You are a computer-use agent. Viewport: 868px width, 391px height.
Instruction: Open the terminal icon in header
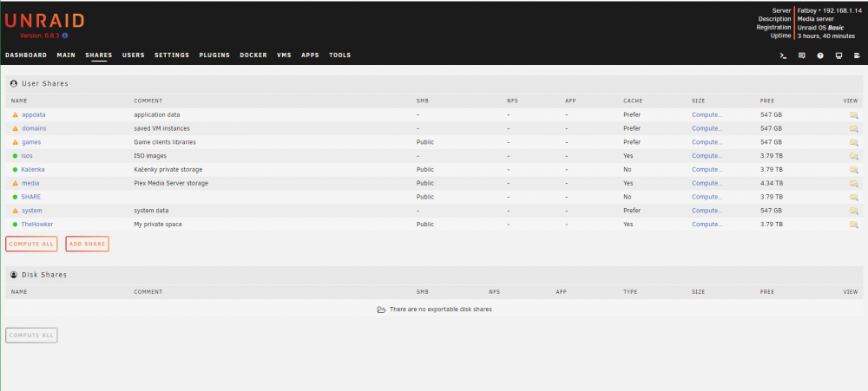click(783, 55)
